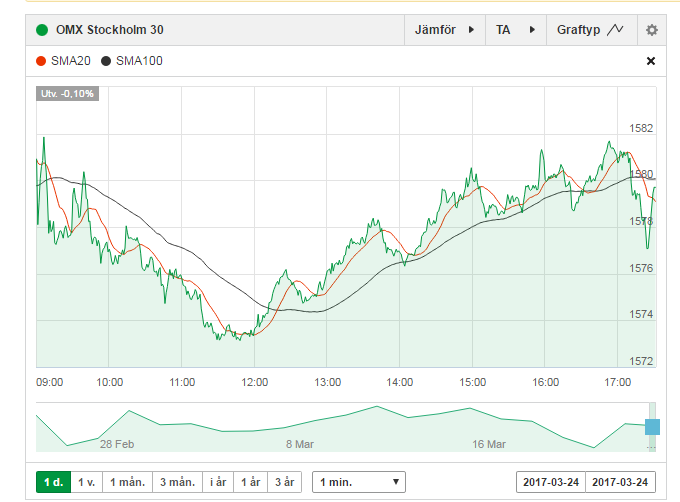Switch to the 1 v. time range
680x502 pixels.
pos(87,482)
